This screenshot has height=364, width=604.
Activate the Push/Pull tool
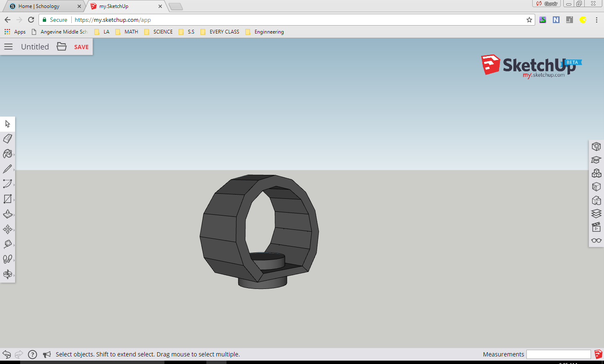coord(8,214)
